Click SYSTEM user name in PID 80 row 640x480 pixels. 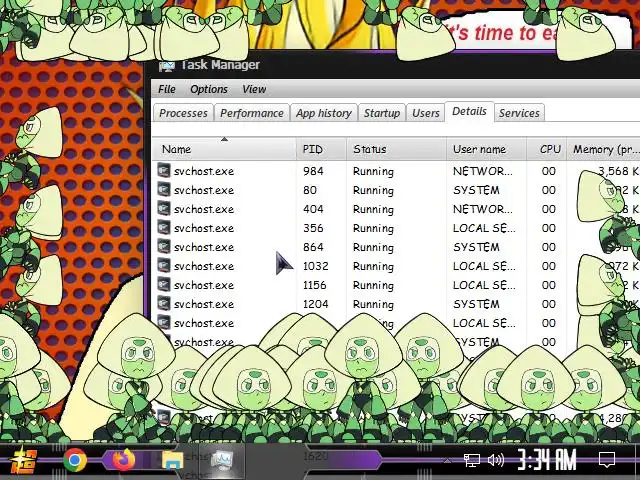pos(476,190)
